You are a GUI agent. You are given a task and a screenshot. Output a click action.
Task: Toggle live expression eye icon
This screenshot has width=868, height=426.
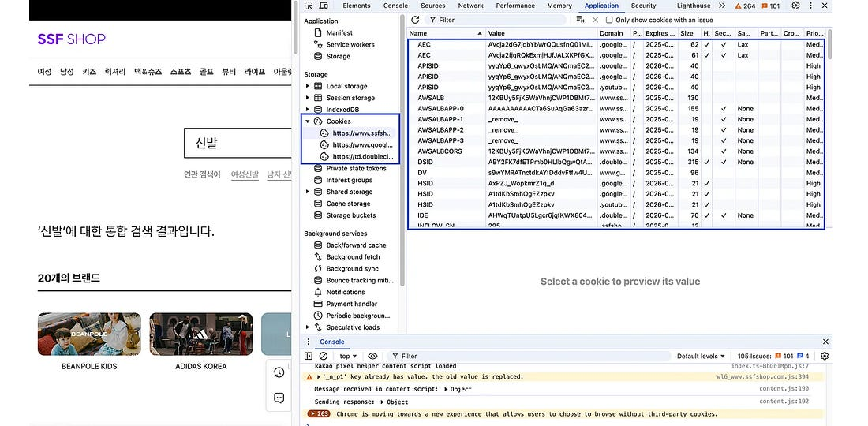point(372,357)
